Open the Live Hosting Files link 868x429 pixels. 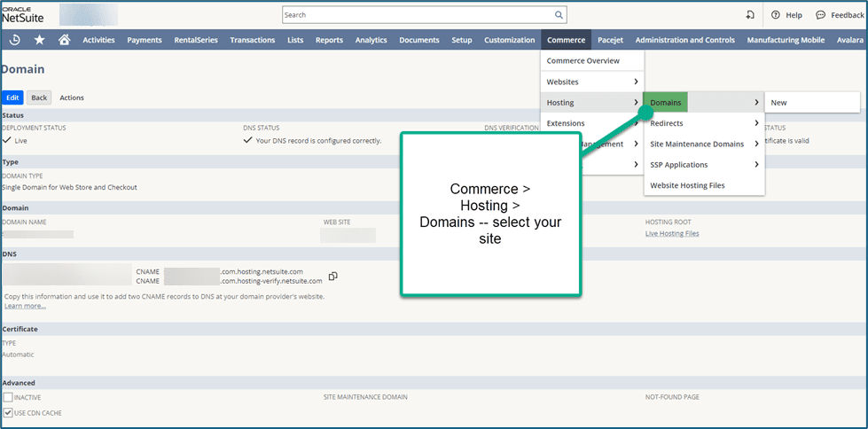point(672,234)
